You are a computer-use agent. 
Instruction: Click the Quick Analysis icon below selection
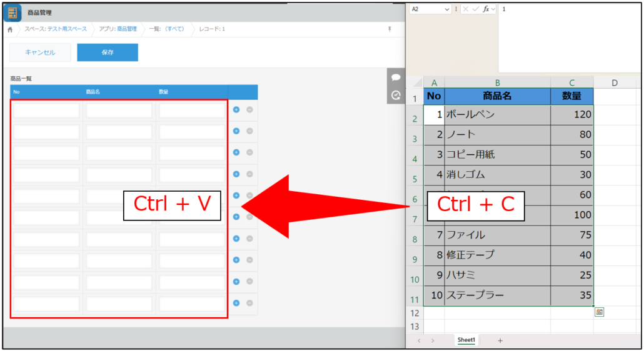click(x=600, y=312)
